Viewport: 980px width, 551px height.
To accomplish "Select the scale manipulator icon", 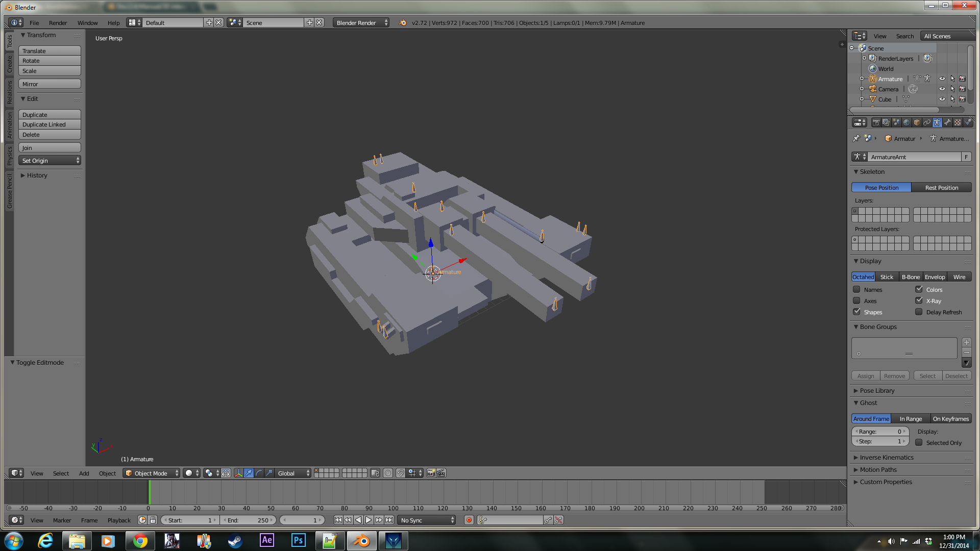I will tap(269, 473).
